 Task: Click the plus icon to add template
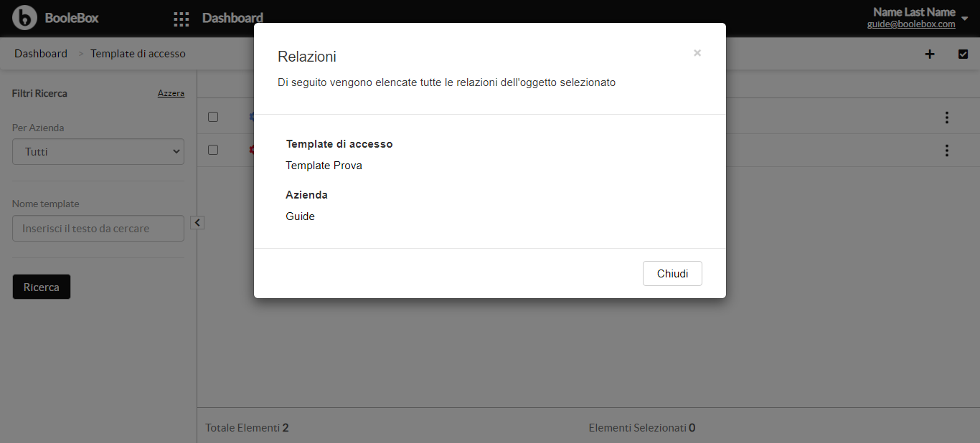930,54
